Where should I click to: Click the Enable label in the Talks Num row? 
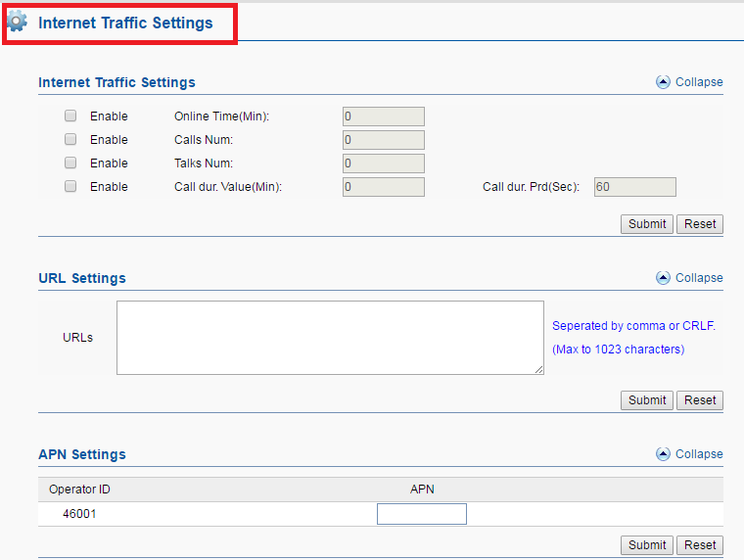point(109,163)
